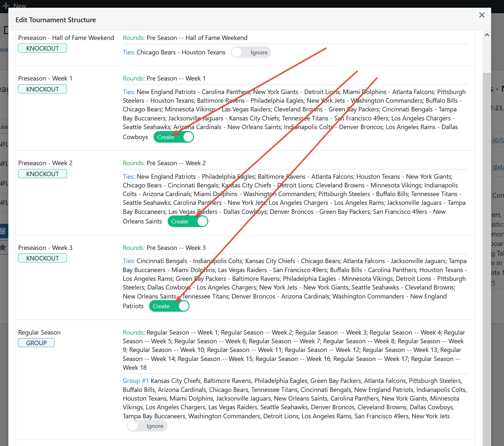Image resolution: width=504 pixels, height=446 pixels.
Task: Toggle Ignore switch for Regular Season Group #1
Action: click(147, 426)
